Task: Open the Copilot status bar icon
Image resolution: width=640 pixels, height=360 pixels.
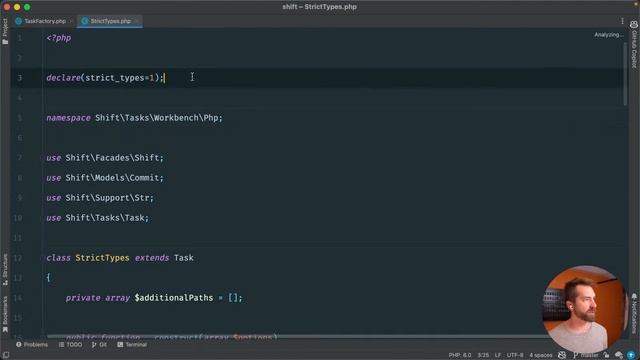Action: [x=562, y=355]
